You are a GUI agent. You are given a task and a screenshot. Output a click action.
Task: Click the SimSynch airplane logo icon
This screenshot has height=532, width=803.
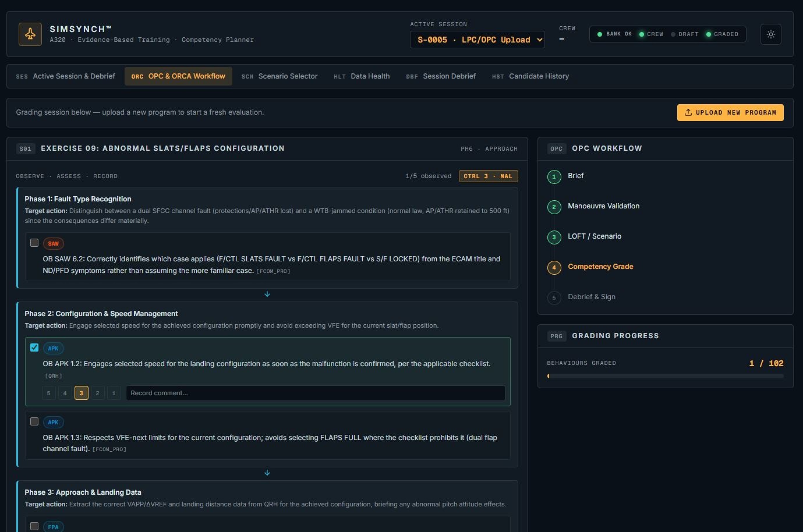pos(30,34)
